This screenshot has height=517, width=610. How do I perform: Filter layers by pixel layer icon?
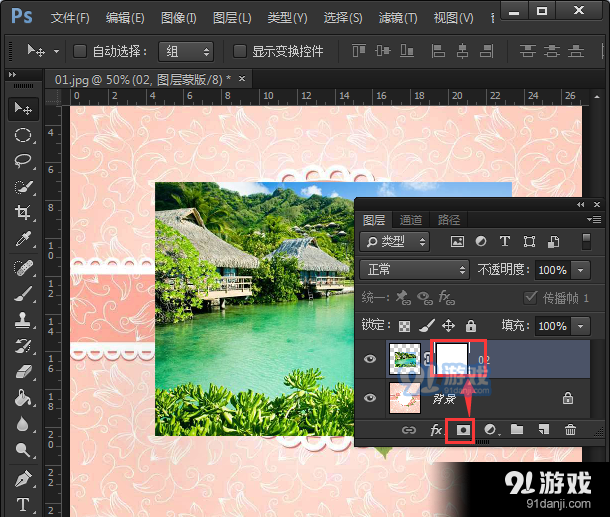tap(457, 242)
